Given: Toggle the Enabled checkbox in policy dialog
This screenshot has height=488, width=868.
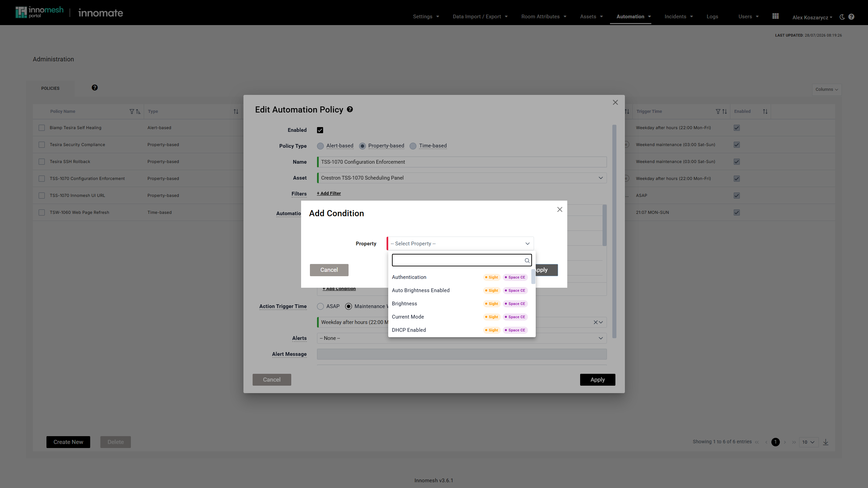Looking at the screenshot, I should [320, 130].
